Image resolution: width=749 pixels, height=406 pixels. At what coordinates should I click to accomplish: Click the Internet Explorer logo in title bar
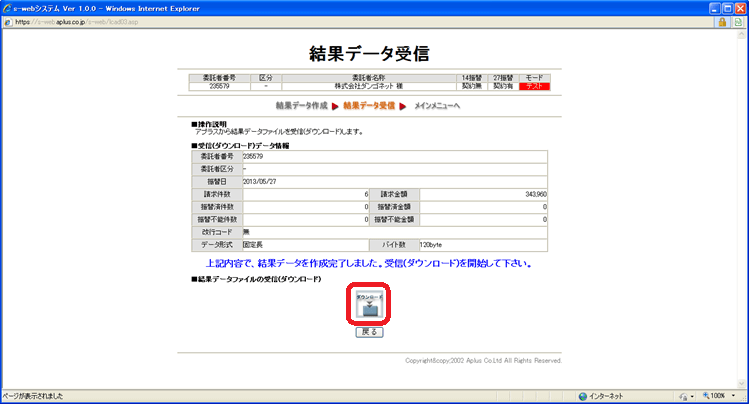(8, 7)
